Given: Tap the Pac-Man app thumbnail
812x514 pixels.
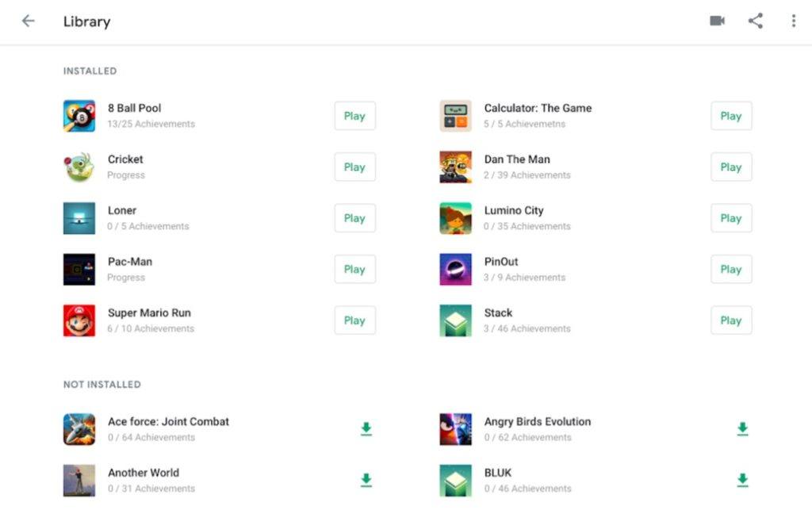Looking at the screenshot, I should (x=79, y=270).
